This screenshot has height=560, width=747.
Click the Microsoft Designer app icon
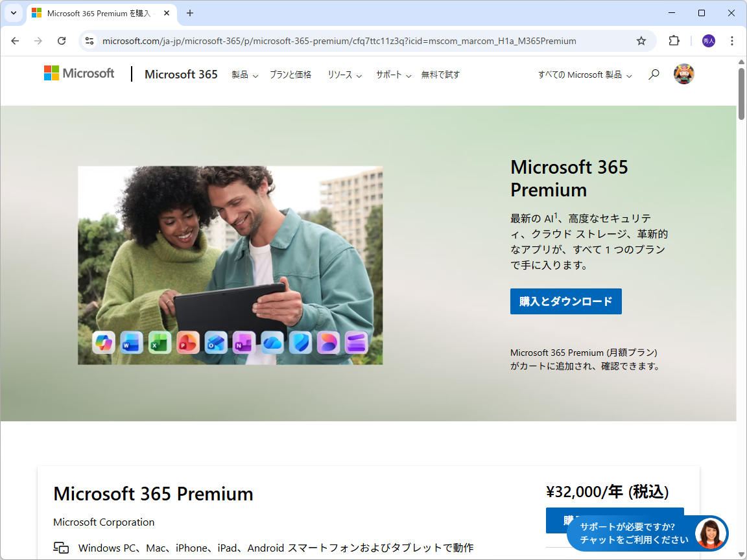tap(328, 343)
